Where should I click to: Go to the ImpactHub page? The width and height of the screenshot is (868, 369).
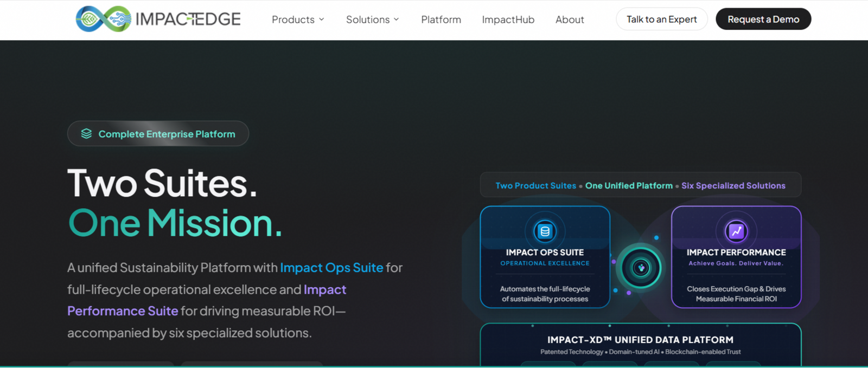click(x=508, y=20)
